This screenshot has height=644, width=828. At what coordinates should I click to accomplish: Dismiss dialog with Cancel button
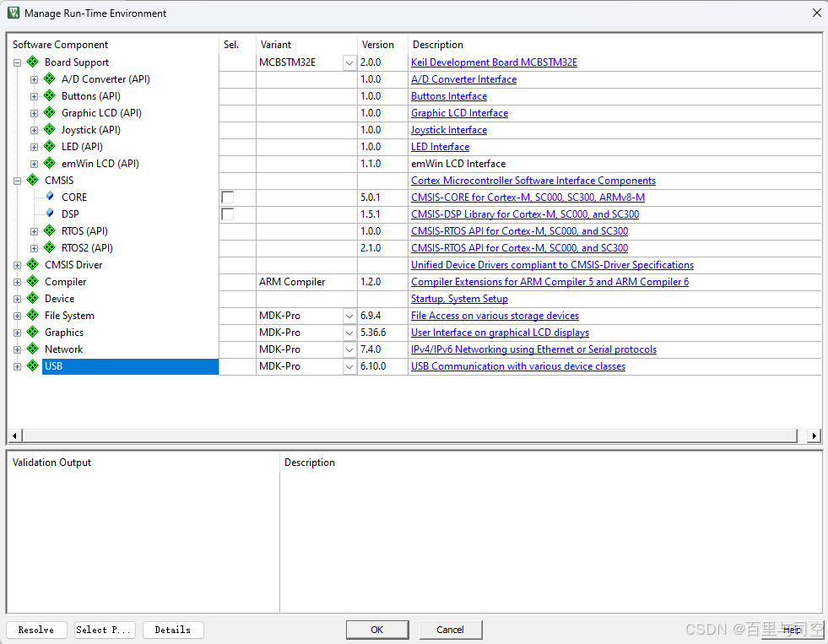(451, 630)
